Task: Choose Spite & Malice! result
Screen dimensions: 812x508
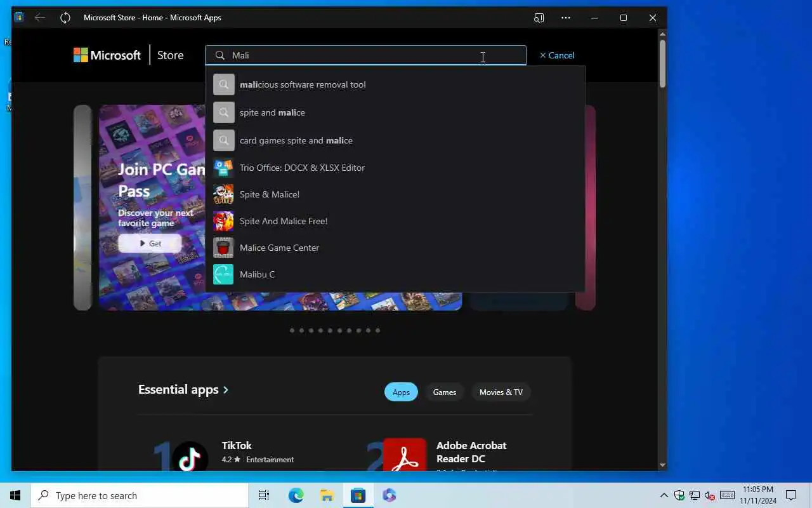Action: tap(395, 194)
